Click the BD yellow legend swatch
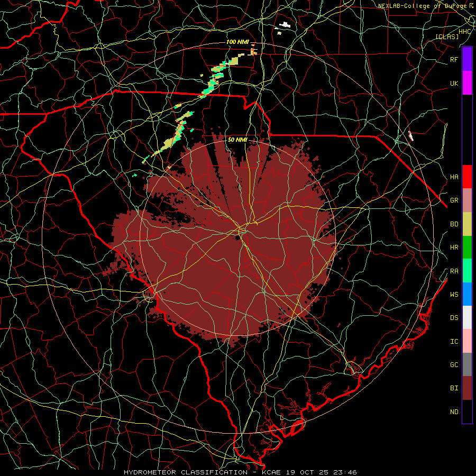476x476 pixels. [x=467, y=224]
